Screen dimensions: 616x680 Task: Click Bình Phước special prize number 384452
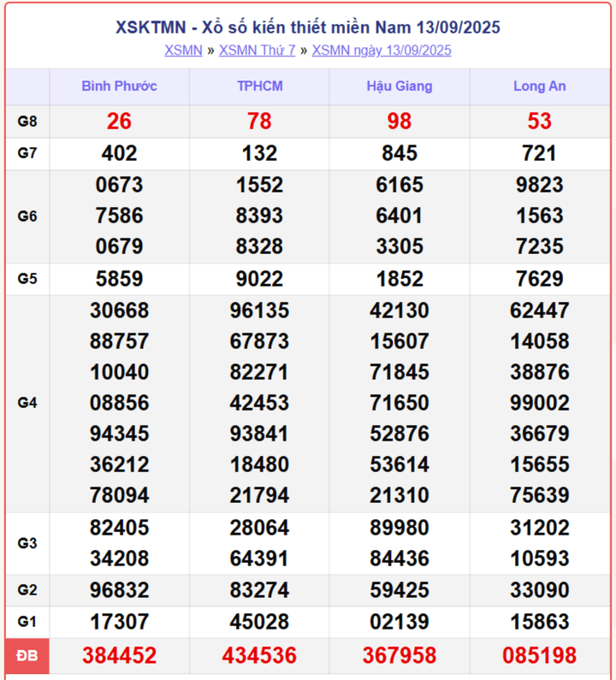pos(119,656)
